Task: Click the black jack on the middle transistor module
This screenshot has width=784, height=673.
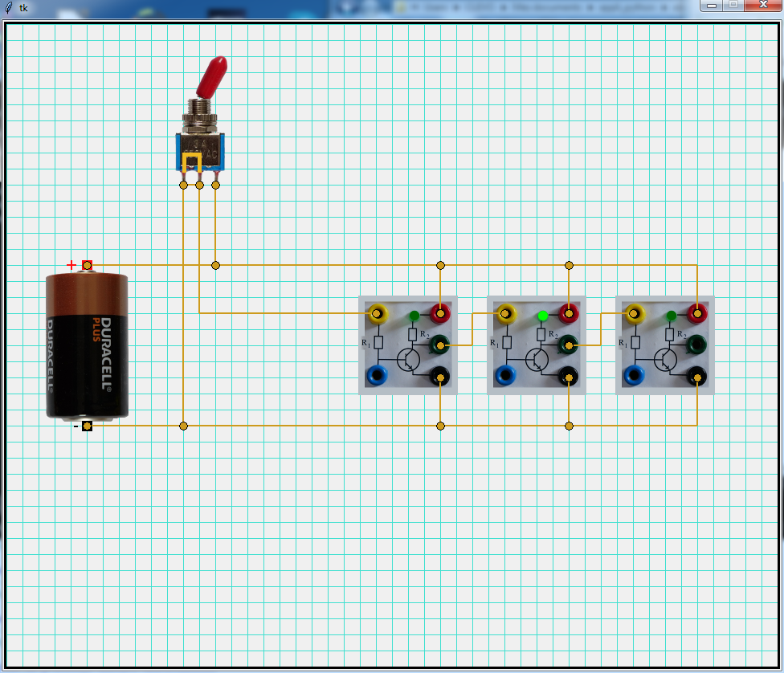Action: tap(569, 375)
